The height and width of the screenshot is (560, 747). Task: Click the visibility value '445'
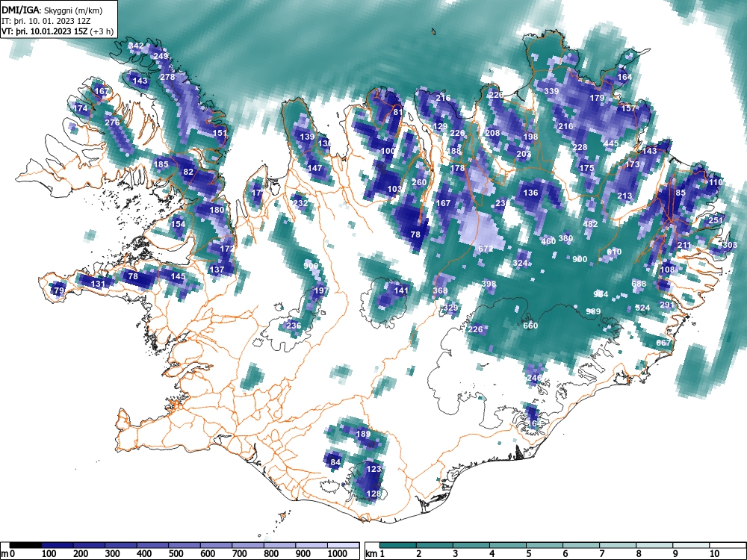[611, 143]
